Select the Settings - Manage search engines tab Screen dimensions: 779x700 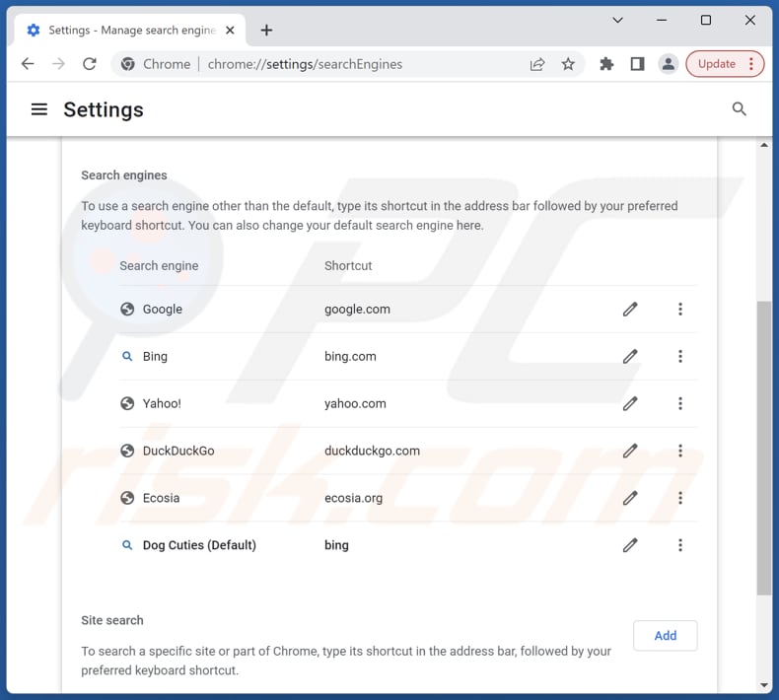(x=130, y=31)
